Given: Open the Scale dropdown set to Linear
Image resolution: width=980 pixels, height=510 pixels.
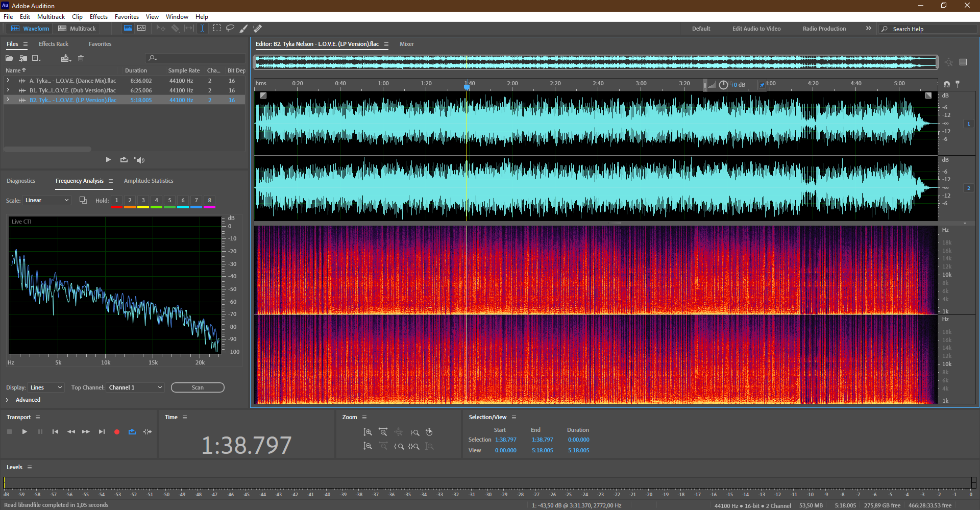Looking at the screenshot, I should coord(46,200).
